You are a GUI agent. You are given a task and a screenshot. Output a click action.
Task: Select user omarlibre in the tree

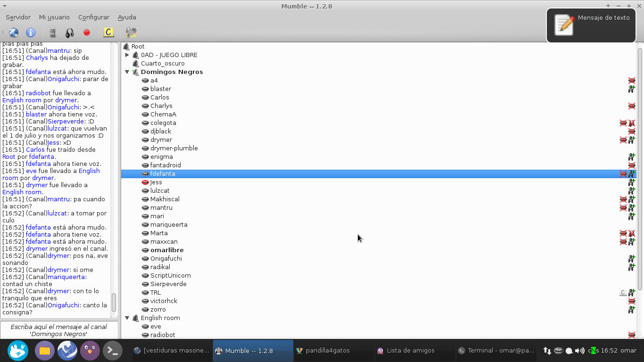coord(167,250)
